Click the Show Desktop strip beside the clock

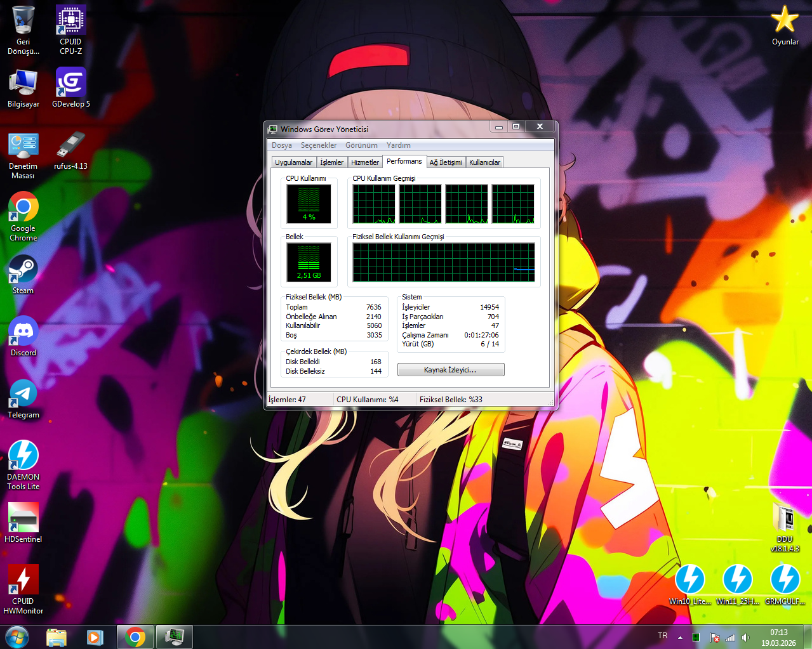coord(808,637)
